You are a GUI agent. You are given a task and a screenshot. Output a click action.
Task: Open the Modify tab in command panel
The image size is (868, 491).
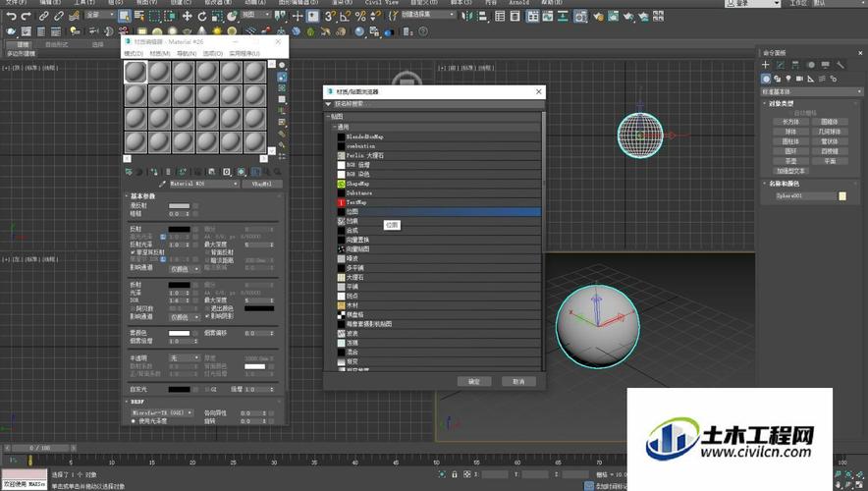point(781,65)
